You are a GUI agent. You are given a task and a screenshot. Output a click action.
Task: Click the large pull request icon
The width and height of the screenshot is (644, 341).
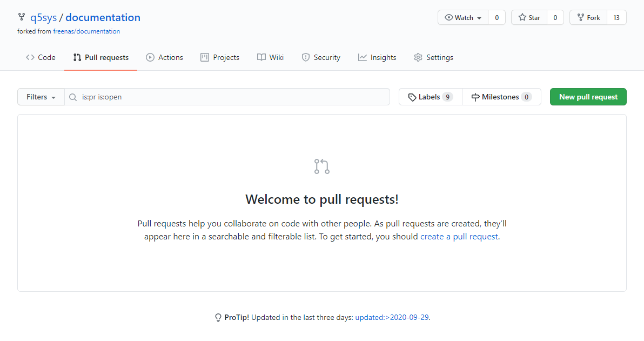[x=322, y=166]
